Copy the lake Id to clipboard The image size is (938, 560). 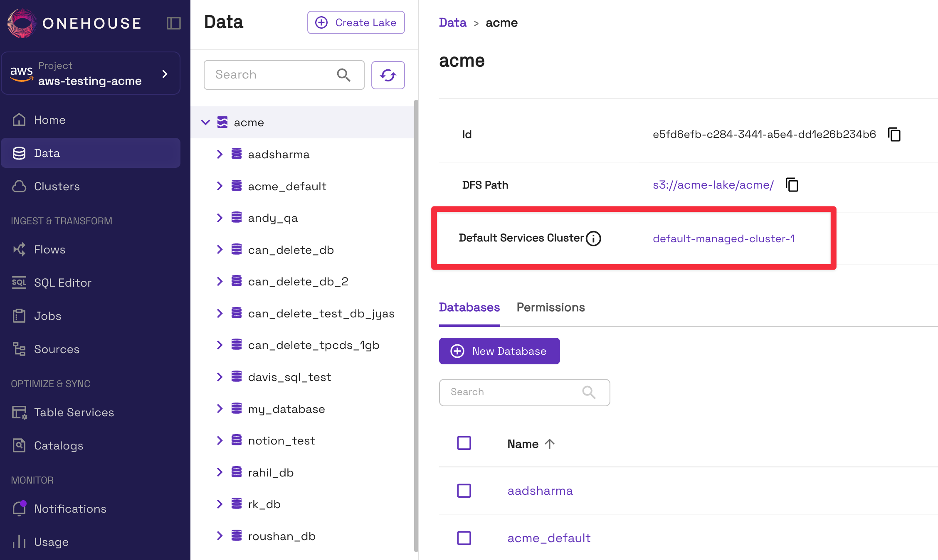tap(894, 135)
